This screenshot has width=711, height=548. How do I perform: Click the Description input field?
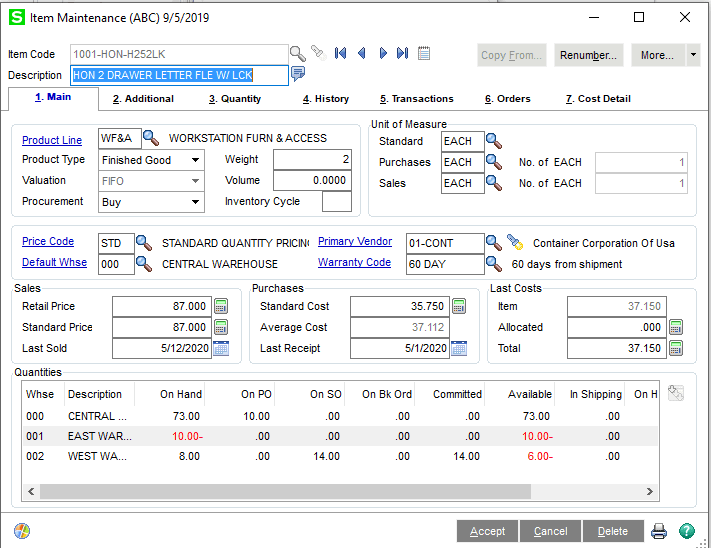tap(179, 75)
